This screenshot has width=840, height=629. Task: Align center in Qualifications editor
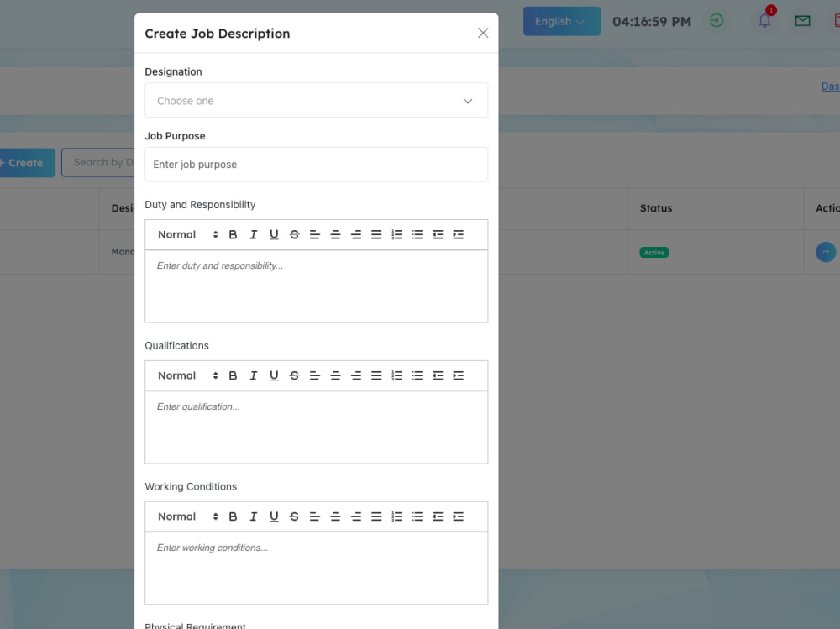click(335, 375)
